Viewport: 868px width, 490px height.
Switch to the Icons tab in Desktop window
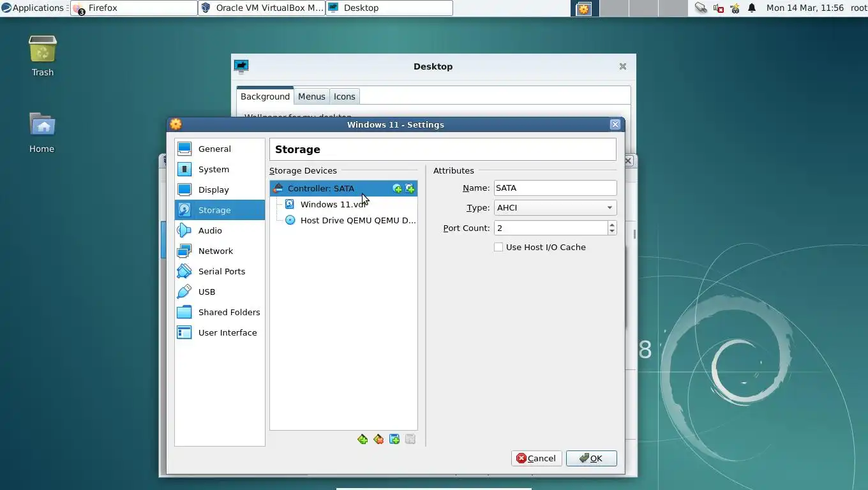pyautogui.click(x=345, y=96)
